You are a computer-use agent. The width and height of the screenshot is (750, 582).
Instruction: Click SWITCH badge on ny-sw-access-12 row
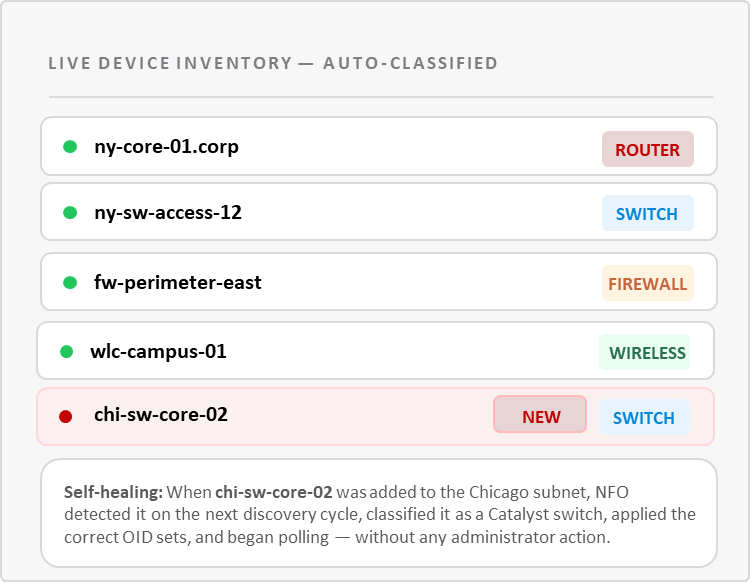[x=647, y=214]
